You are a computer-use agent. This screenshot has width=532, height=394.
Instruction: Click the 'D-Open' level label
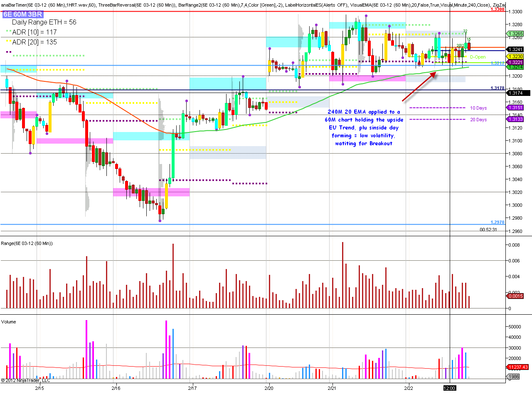(478, 57)
